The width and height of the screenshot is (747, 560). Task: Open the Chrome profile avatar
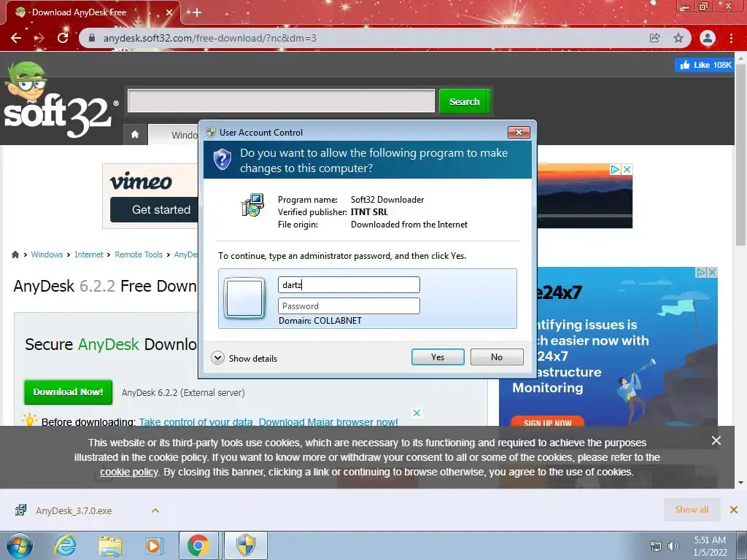coord(708,38)
